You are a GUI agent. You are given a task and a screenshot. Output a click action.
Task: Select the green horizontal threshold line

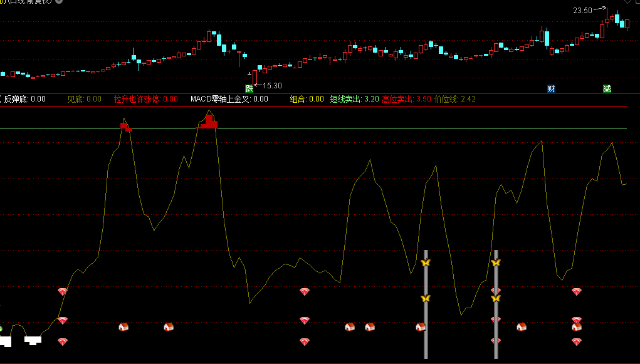click(313, 128)
